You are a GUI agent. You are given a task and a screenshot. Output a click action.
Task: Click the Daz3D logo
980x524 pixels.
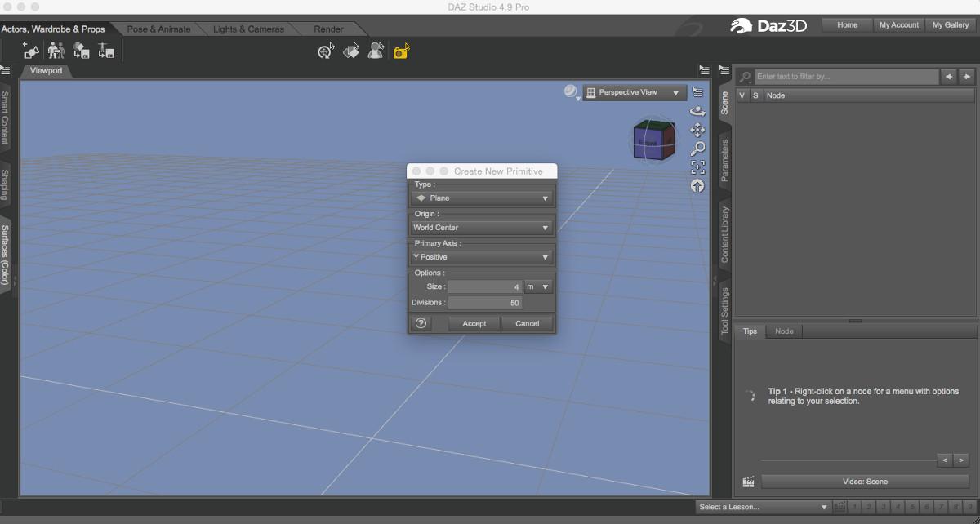768,25
